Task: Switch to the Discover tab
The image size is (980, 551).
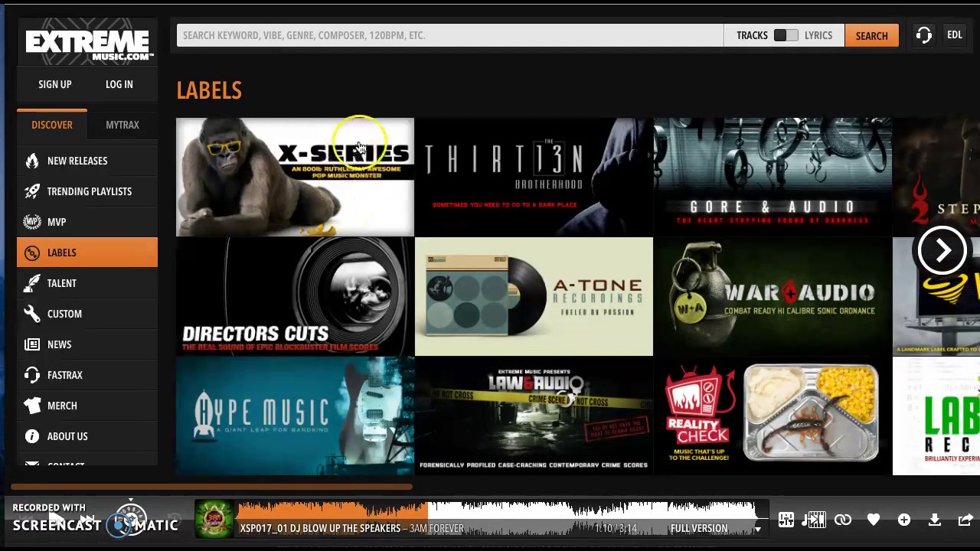Action: pyautogui.click(x=52, y=125)
